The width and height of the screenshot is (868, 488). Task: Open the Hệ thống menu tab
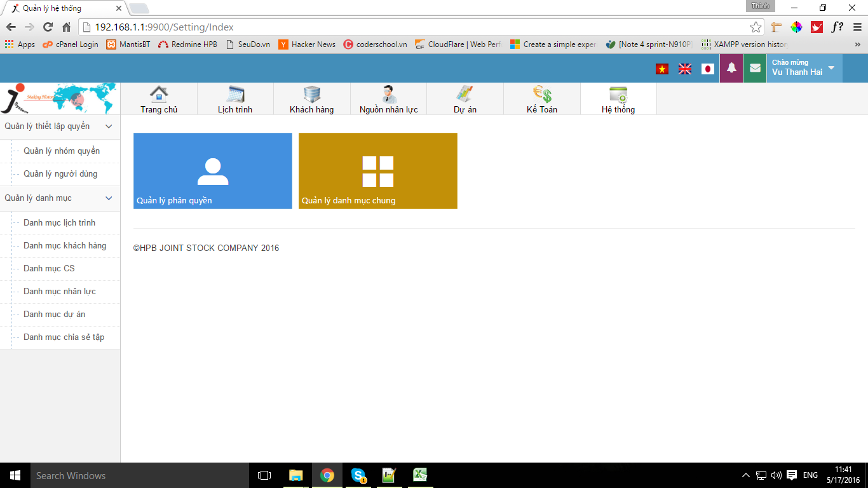[618, 99]
